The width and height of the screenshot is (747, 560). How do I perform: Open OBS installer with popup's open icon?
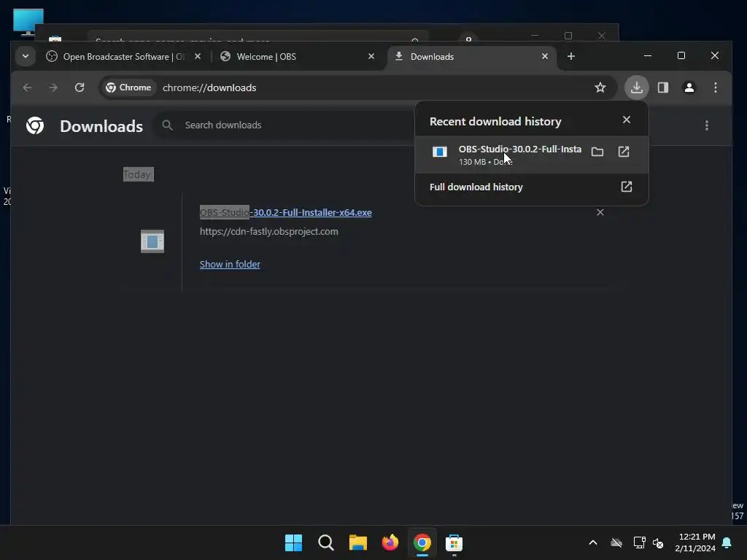click(624, 152)
